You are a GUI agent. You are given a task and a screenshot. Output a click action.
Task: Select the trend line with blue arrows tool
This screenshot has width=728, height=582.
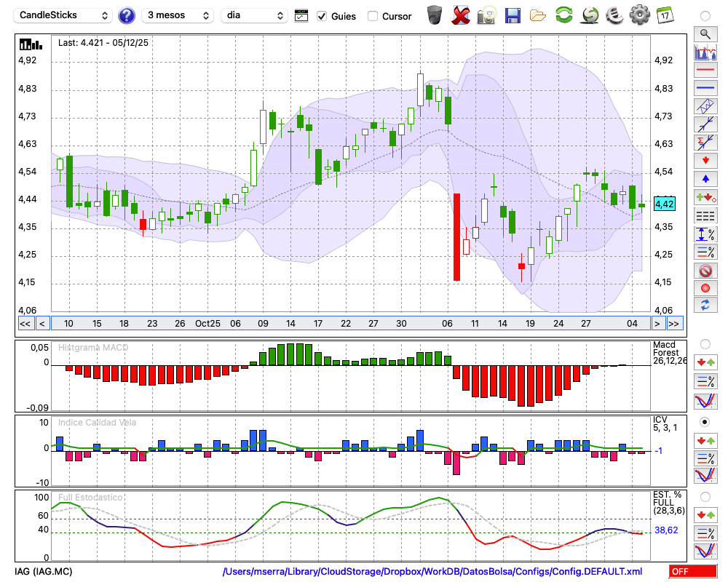[705, 124]
